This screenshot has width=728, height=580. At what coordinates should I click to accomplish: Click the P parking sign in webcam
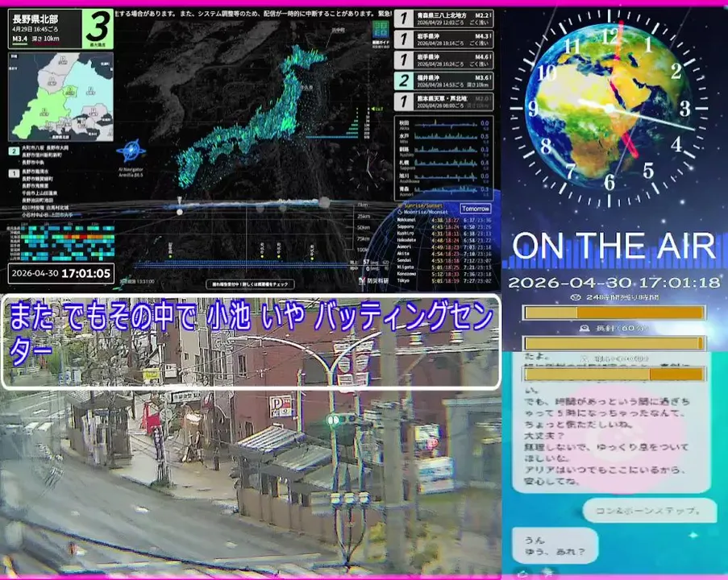coord(281,406)
